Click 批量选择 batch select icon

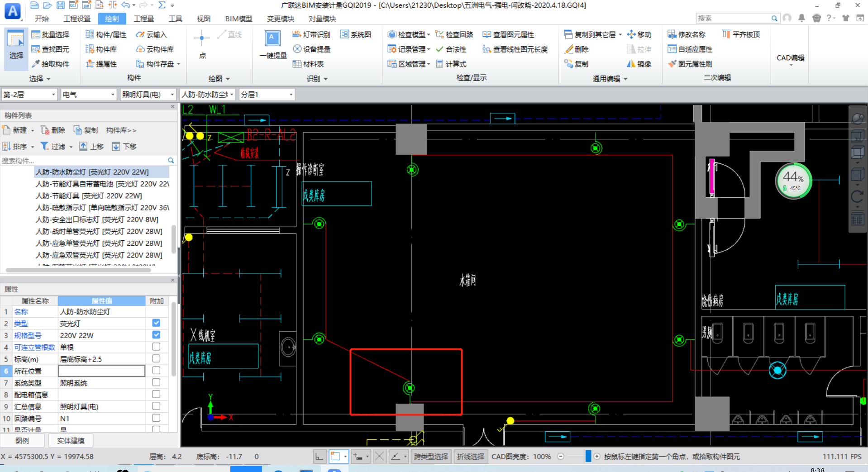[50, 35]
